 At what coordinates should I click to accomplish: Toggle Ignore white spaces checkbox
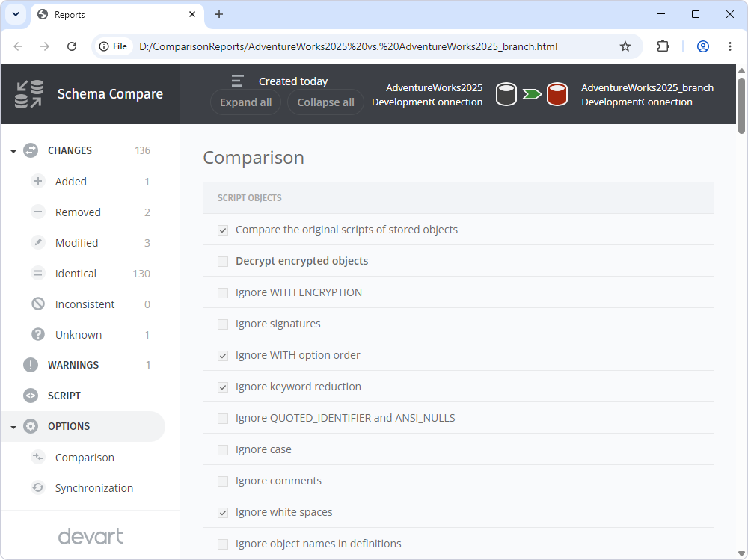coord(223,513)
